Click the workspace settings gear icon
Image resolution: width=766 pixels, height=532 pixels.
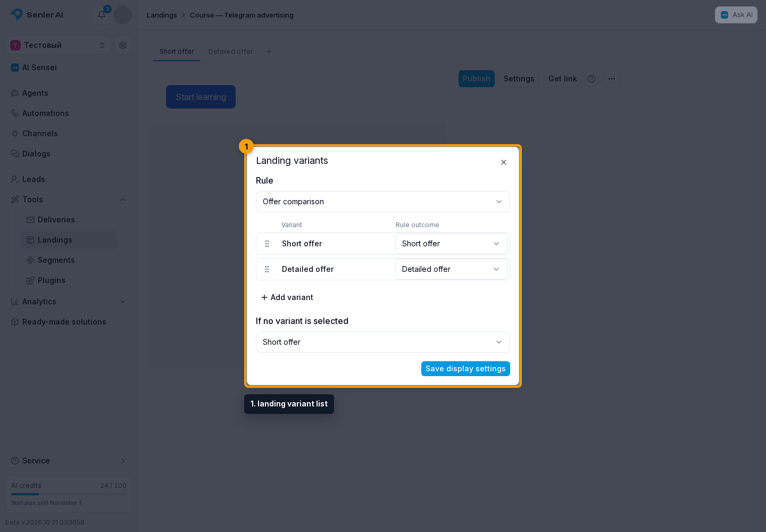123,45
